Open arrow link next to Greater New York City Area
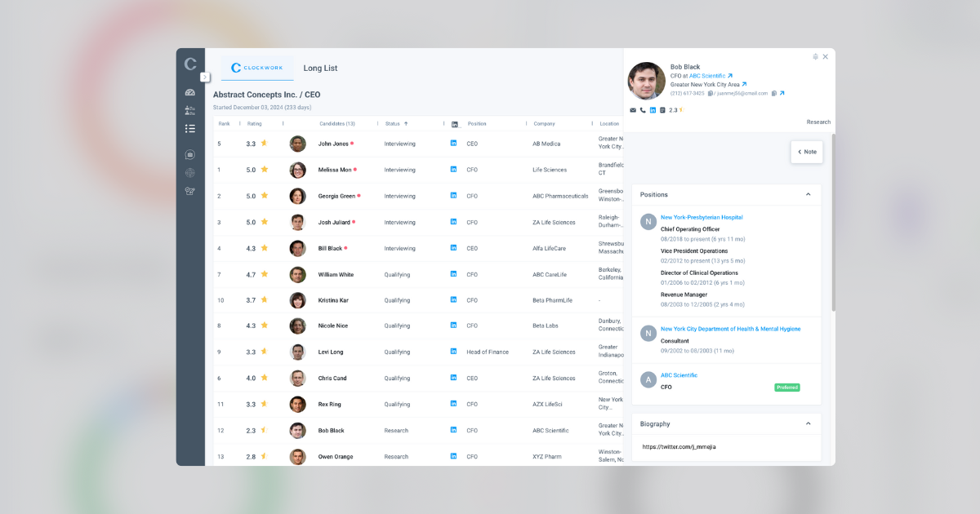The height and width of the screenshot is (514, 980). [x=744, y=84]
